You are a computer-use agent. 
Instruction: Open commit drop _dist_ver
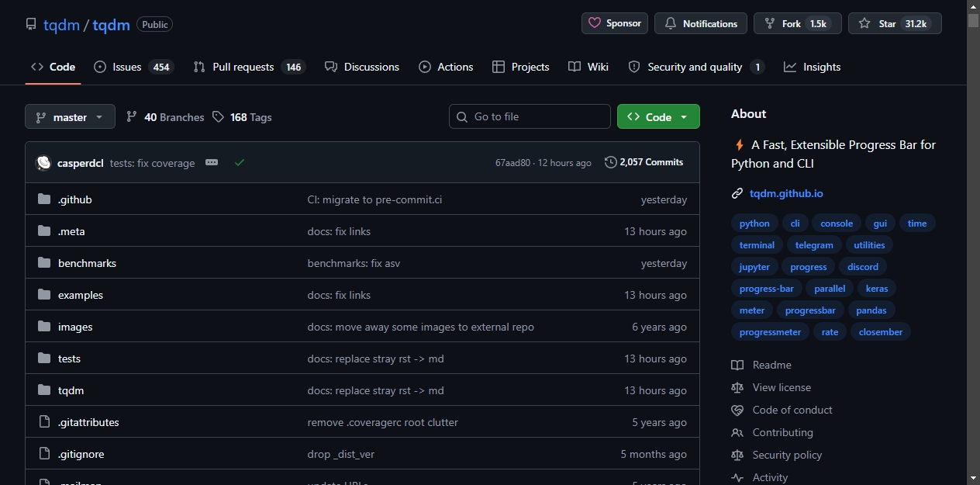pyautogui.click(x=341, y=454)
